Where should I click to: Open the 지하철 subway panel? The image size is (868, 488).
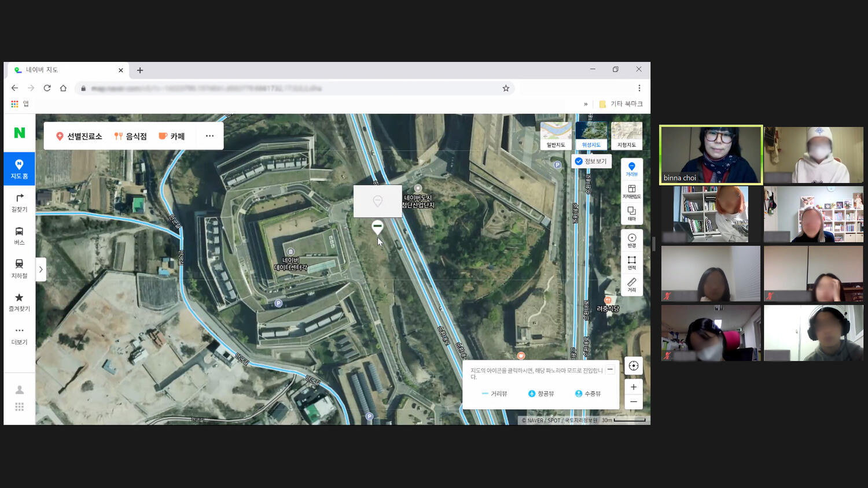tap(19, 269)
